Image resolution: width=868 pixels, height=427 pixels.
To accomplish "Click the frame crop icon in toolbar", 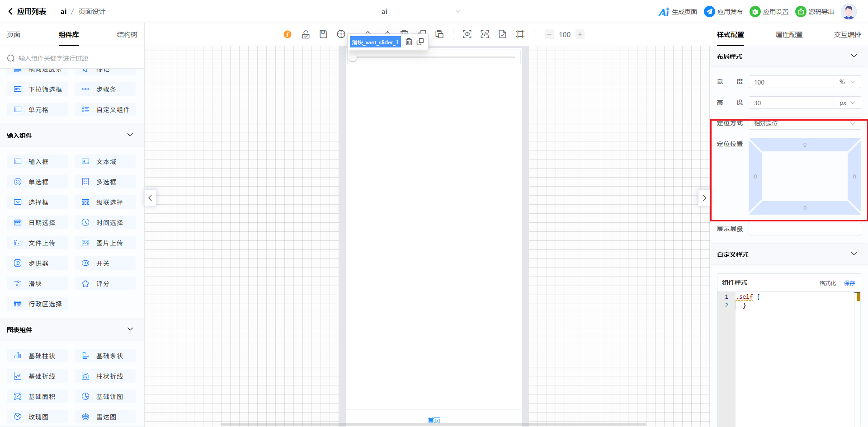I will click(x=520, y=34).
